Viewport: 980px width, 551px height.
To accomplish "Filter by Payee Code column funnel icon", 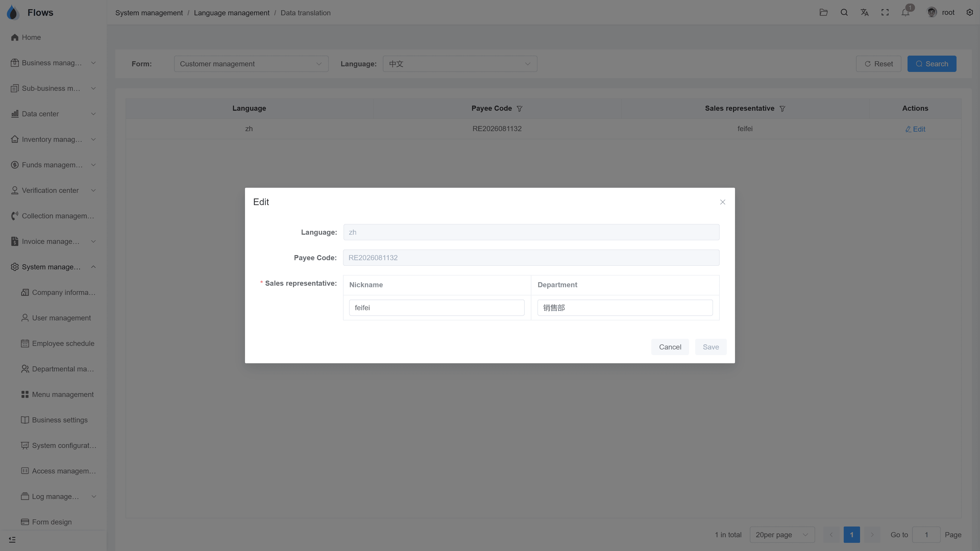I will [x=520, y=109].
